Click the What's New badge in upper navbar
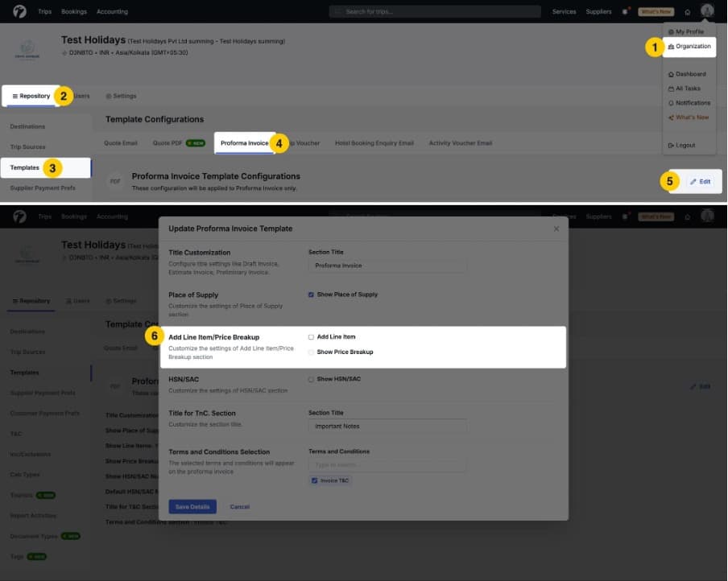This screenshot has width=728, height=581. click(656, 11)
